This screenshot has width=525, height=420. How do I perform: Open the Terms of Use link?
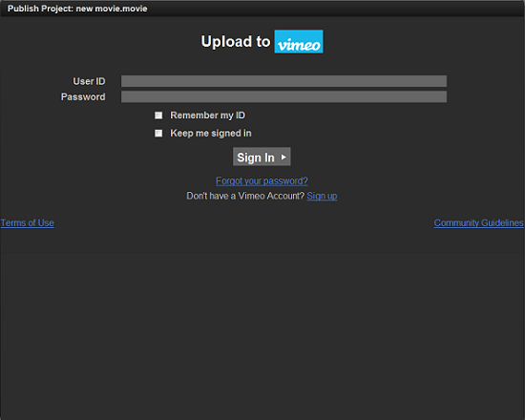click(28, 223)
